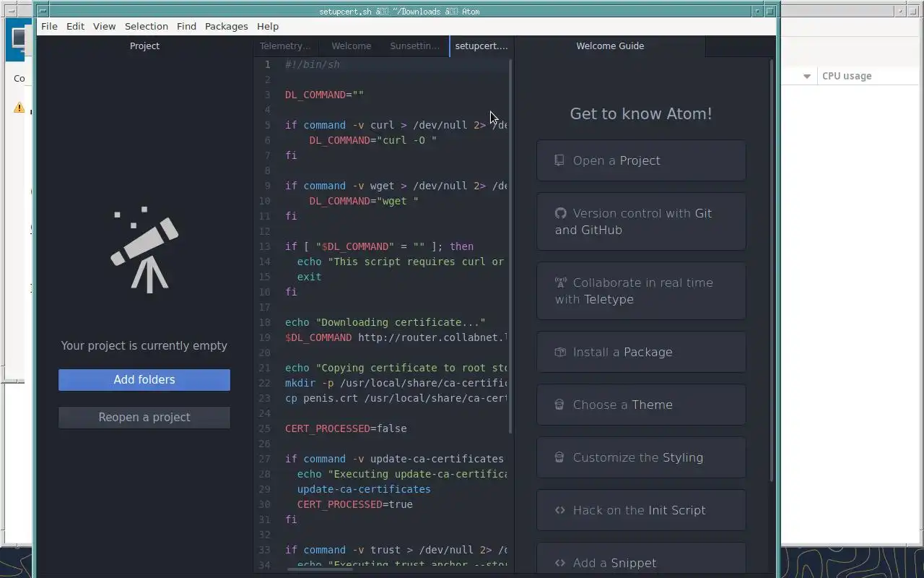This screenshot has height=578, width=924.
Task: Click the 'DL_COMMAND="wget "' line
Action: click(x=364, y=201)
